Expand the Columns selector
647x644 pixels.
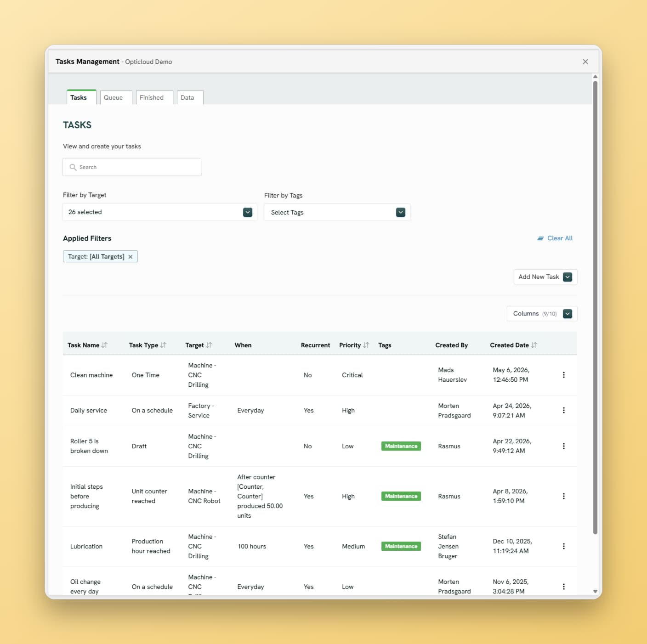pyautogui.click(x=542, y=314)
